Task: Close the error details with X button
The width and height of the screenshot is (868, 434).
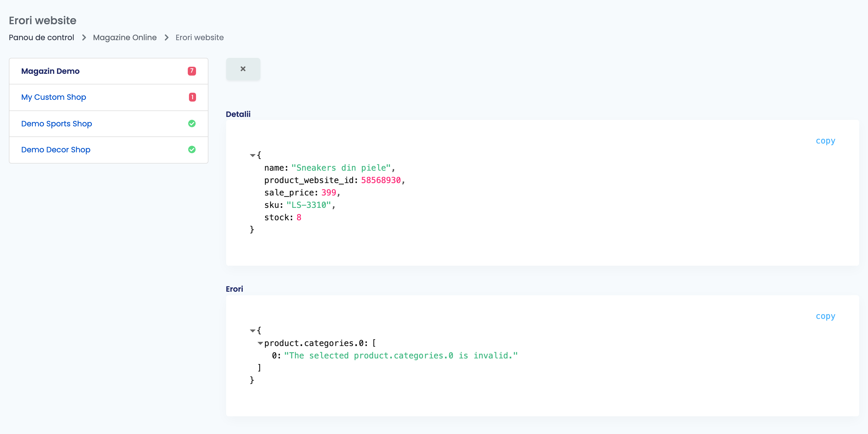Action: pos(243,69)
